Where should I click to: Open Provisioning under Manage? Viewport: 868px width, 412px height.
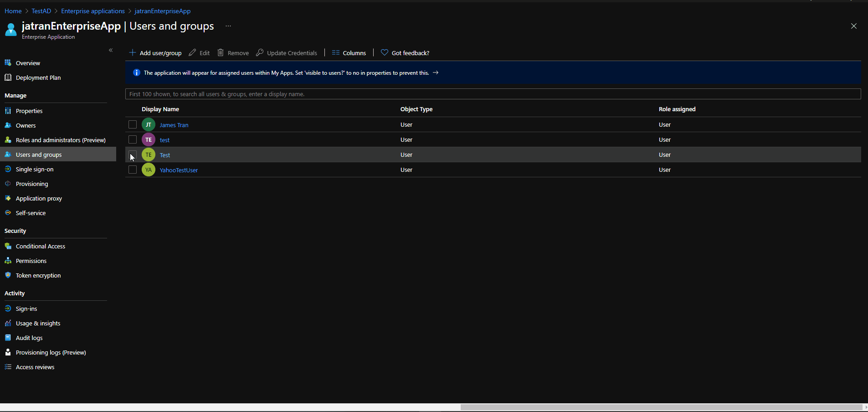(x=31, y=183)
